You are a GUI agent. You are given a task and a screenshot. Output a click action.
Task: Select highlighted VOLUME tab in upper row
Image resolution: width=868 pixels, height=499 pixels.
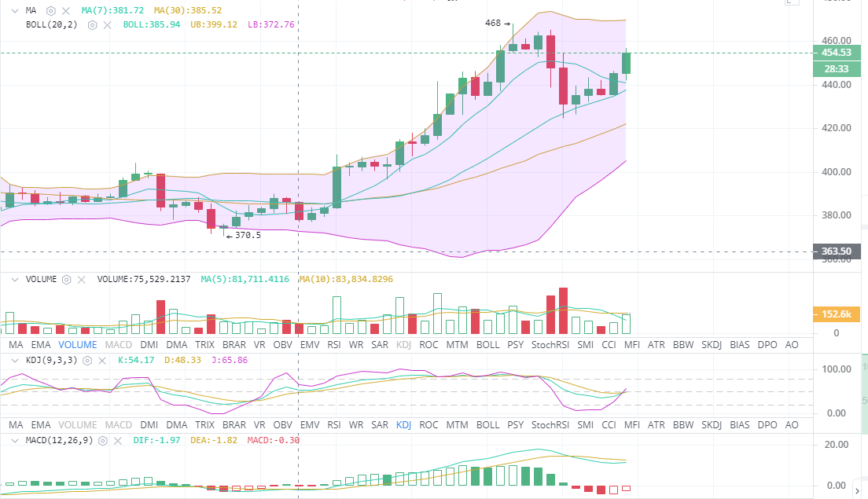tap(78, 345)
